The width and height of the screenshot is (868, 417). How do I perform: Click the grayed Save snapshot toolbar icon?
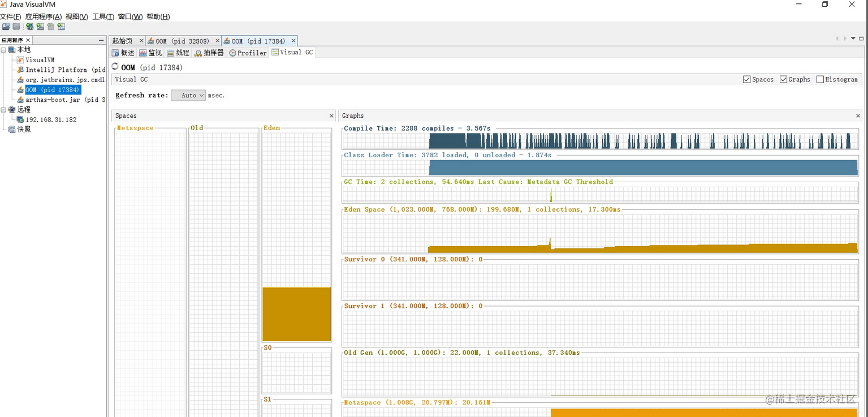coord(16,27)
